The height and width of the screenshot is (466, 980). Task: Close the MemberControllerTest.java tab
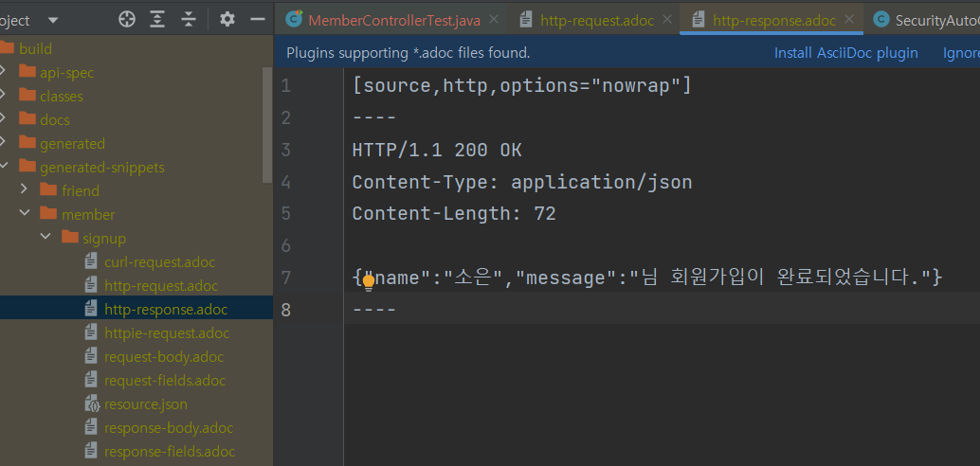(x=493, y=19)
